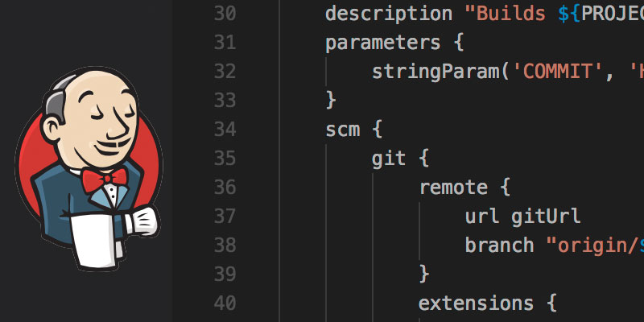The width and height of the screenshot is (644, 322).
Task: Select line number 36 in the gutter
Action: tap(225, 188)
